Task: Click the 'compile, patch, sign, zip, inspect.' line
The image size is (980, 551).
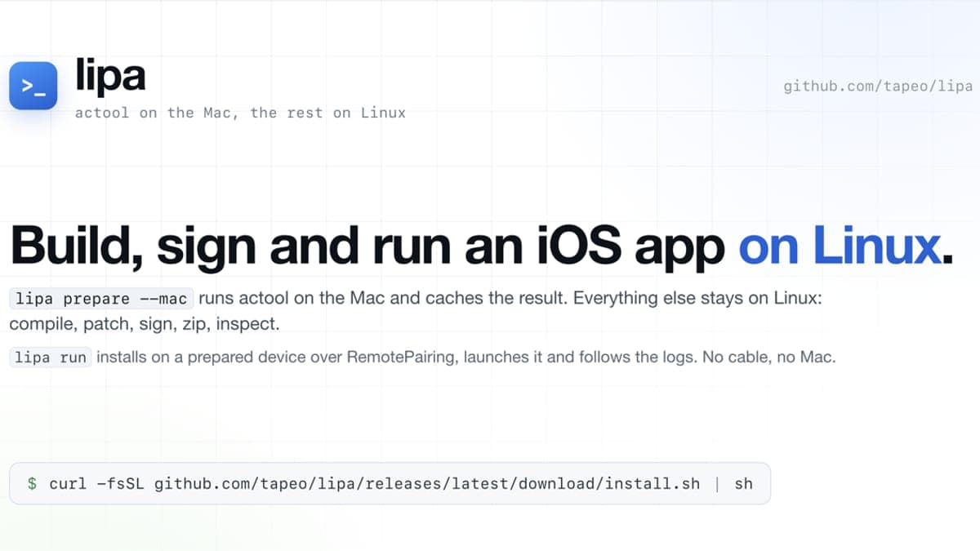Action: (x=145, y=324)
